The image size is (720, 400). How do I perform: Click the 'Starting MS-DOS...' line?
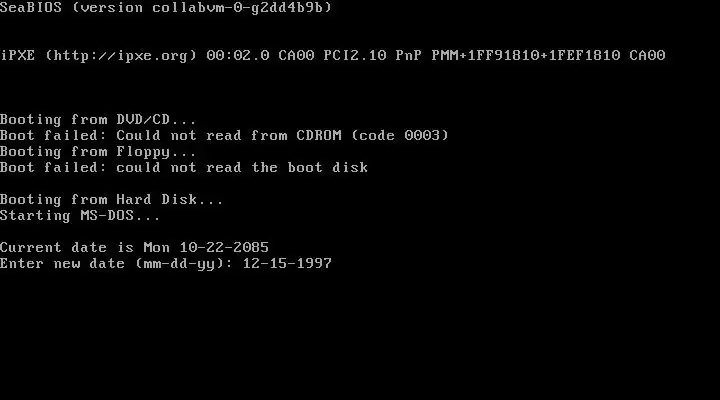point(80,215)
